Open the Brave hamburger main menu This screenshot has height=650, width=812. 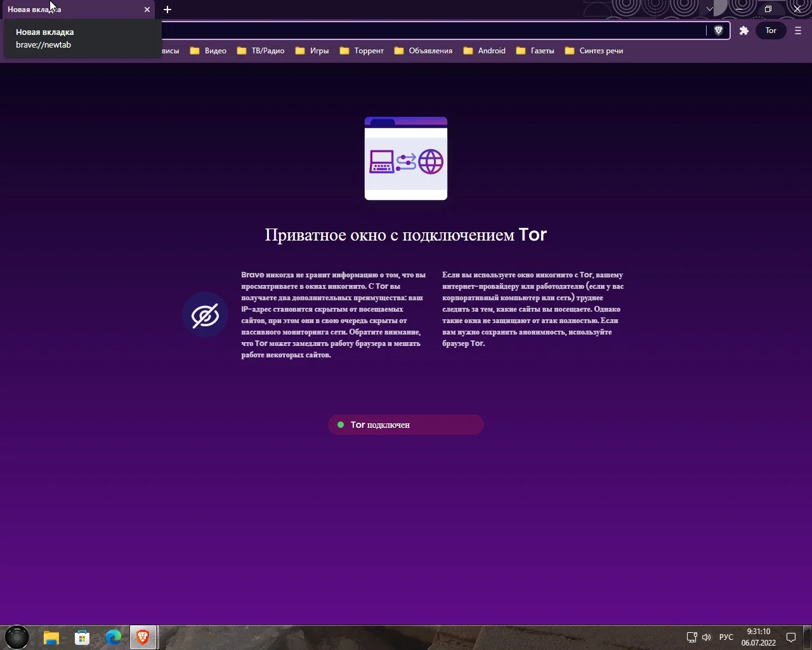tap(798, 30)
